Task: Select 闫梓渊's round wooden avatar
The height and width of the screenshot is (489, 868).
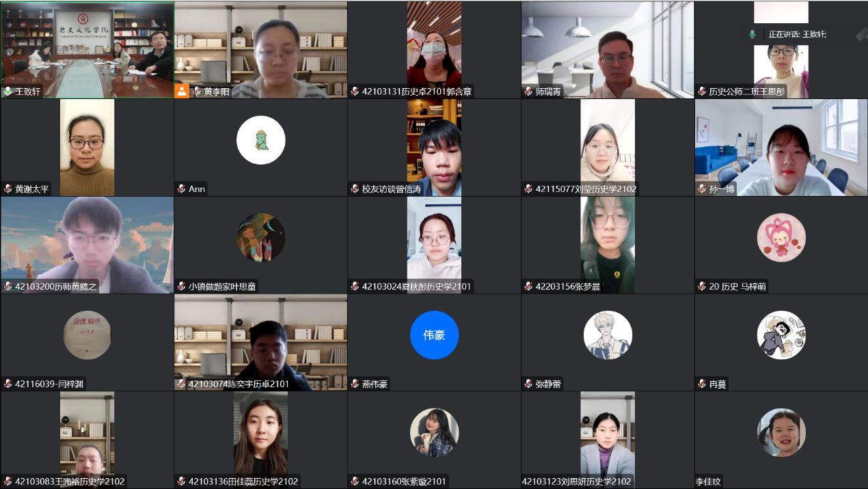Action: [x=87, y=335]
